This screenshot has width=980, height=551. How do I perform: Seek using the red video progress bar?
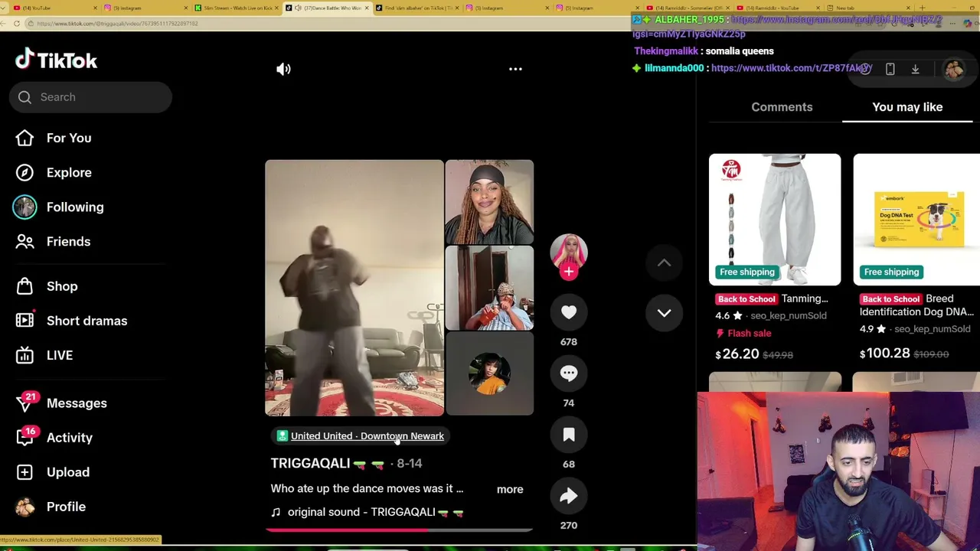[399, 529]
